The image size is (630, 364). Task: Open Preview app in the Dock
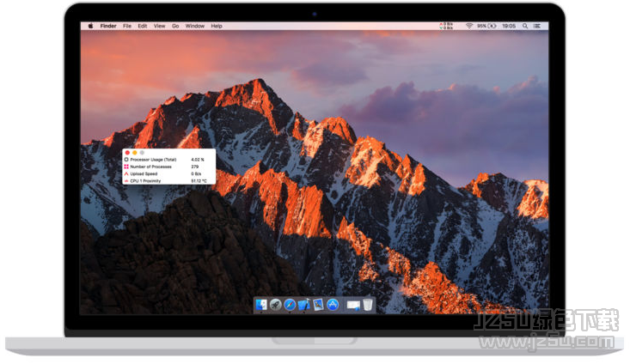(318, 305)
